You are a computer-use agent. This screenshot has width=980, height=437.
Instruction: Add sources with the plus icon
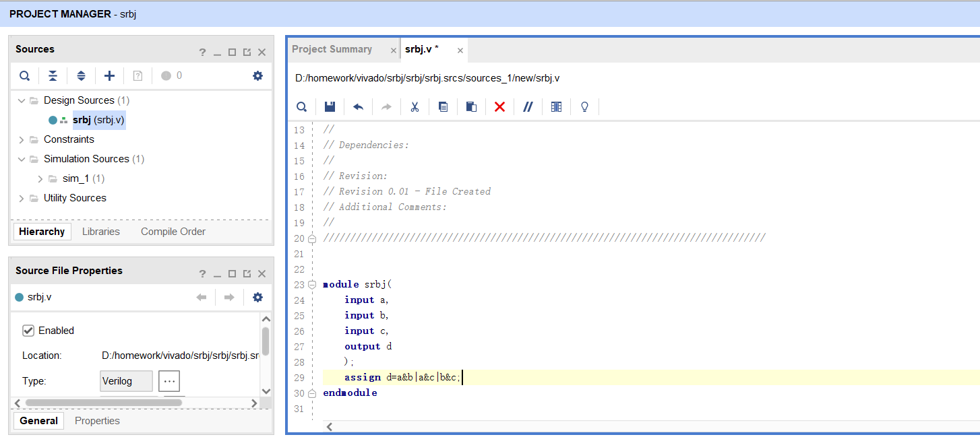pyautogui.click(x=109, y=75)
